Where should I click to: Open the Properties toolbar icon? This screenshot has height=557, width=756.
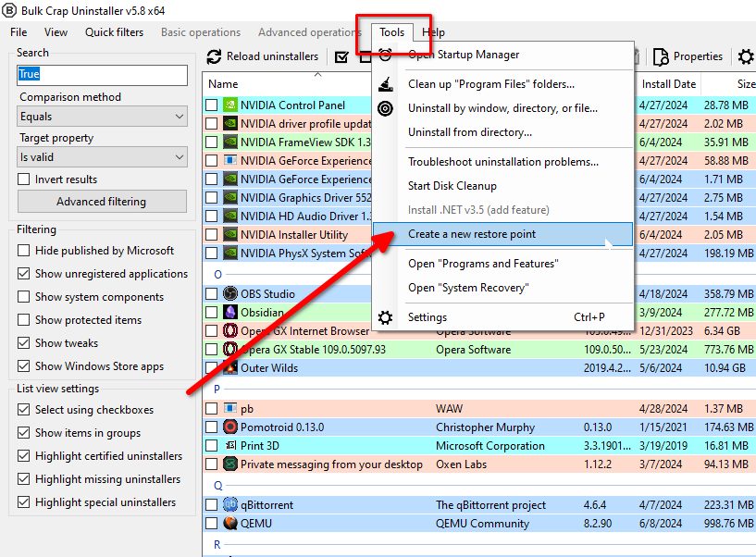(x=661, y=56)
